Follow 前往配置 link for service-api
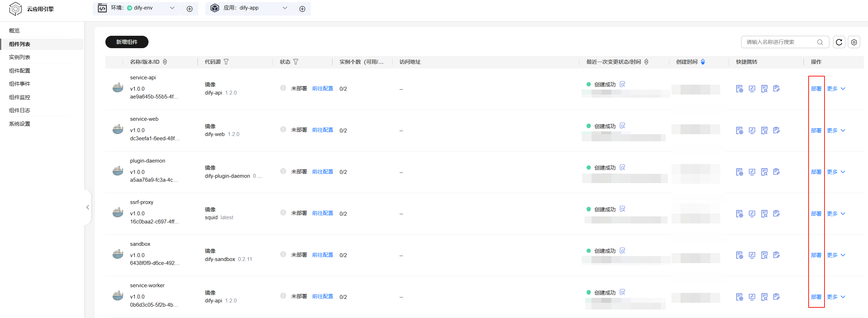This screenshot has height=318, width=868. pos(322,89)
